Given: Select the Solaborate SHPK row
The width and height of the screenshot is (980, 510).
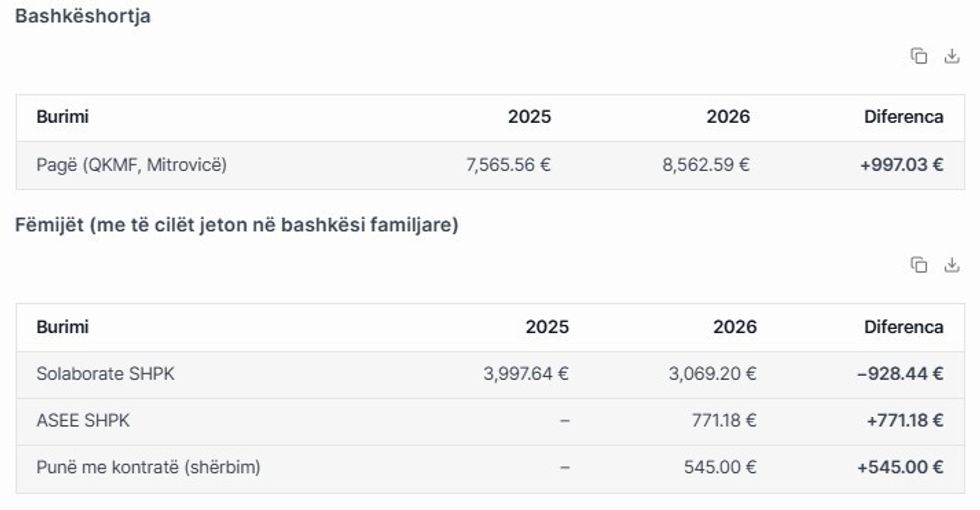Looking at the screenshot, I should click(98, 374).
